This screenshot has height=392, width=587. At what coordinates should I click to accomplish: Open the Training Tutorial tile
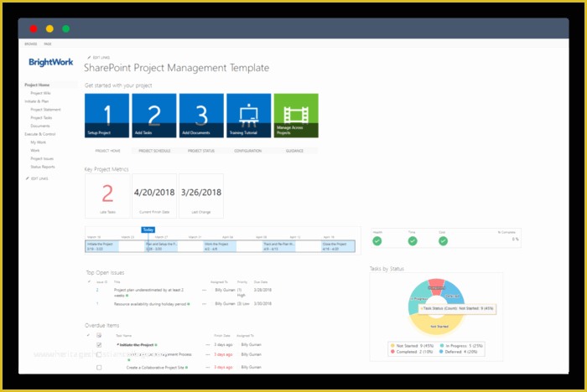click(248, 116)
